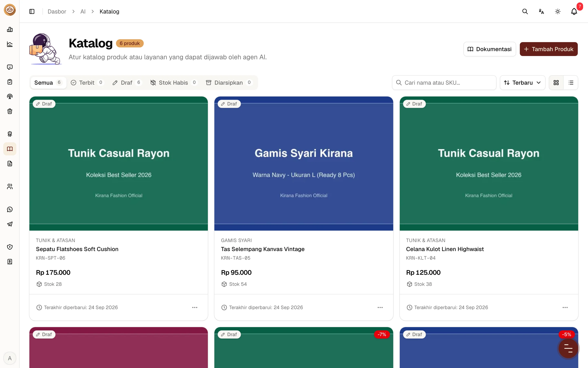Open shield security sidebar icon
588x368 pixels.
[x=10, y=247]
